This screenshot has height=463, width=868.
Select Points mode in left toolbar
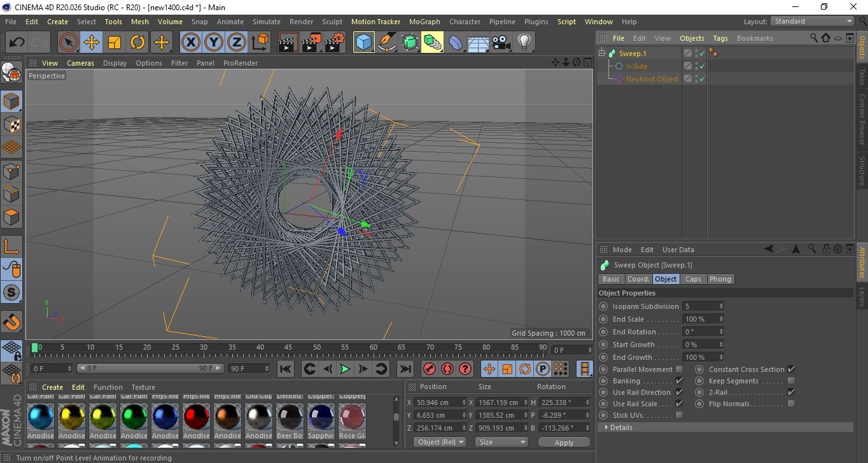pos(12,171)
